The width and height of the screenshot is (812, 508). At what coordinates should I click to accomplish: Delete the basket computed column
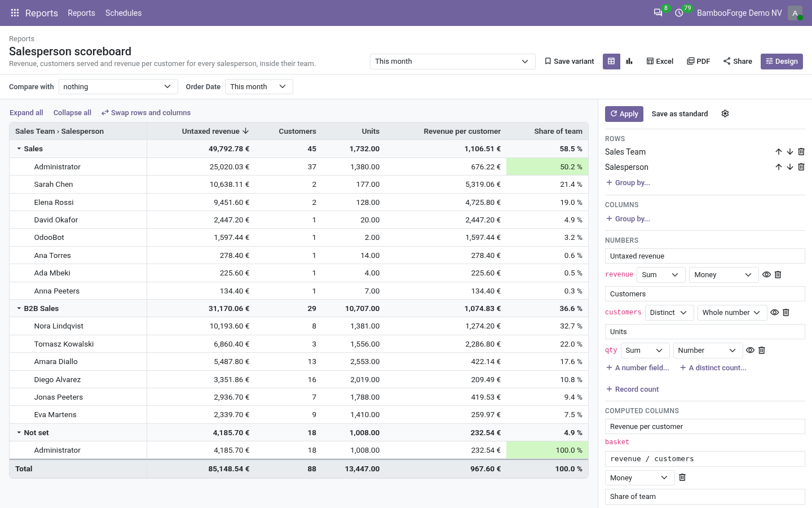[682, 478]
